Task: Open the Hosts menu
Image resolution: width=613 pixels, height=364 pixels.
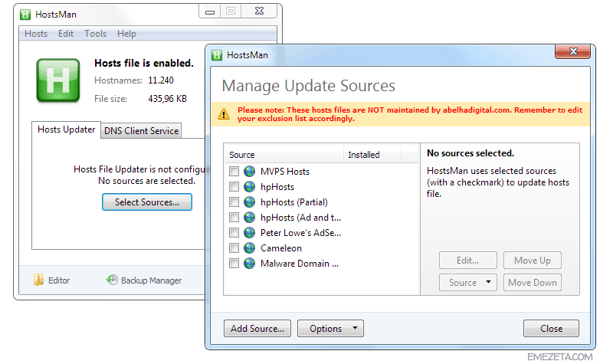Action: tap(36, 34)
